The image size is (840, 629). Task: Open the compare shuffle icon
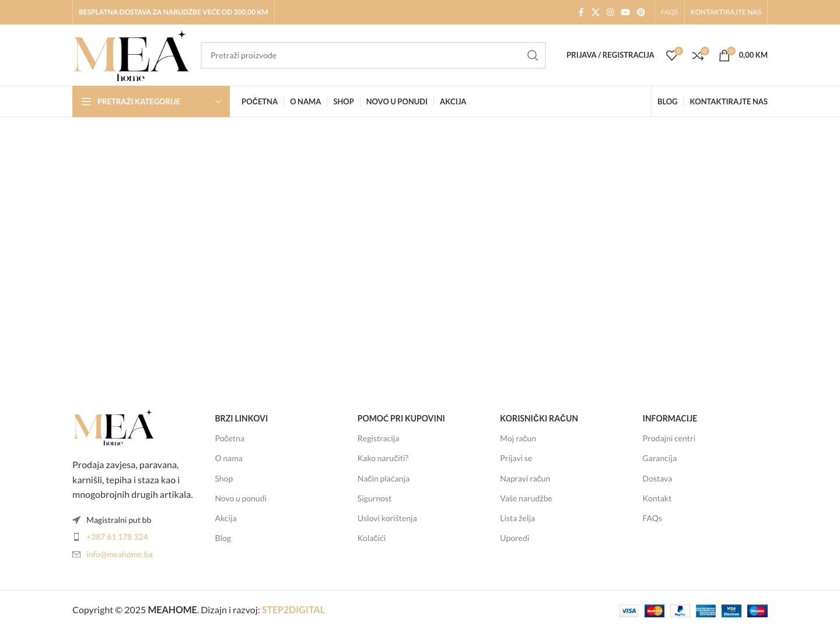pyautogui.click(x=698, y=55)
